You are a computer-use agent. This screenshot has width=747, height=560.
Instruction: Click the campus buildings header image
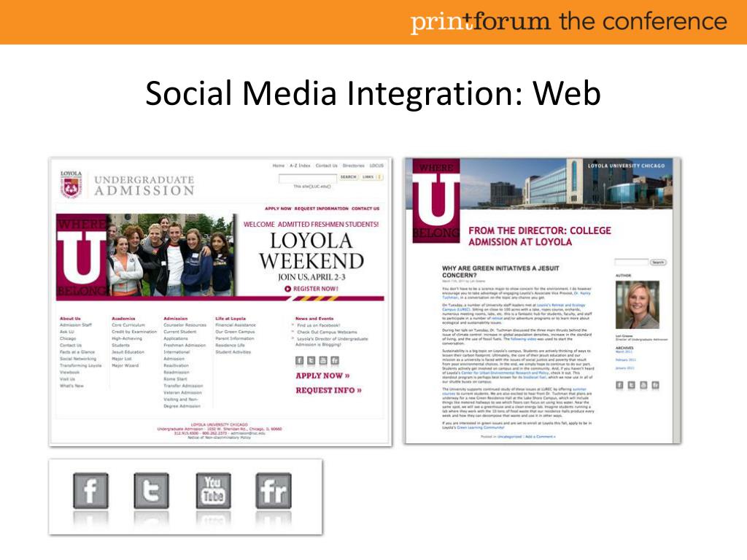coord(566,184)
